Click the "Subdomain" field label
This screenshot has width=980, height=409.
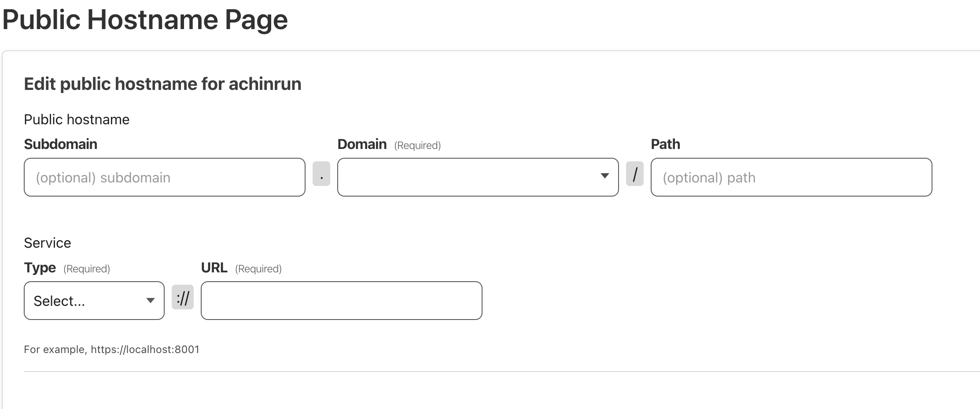tap(60, 144)
